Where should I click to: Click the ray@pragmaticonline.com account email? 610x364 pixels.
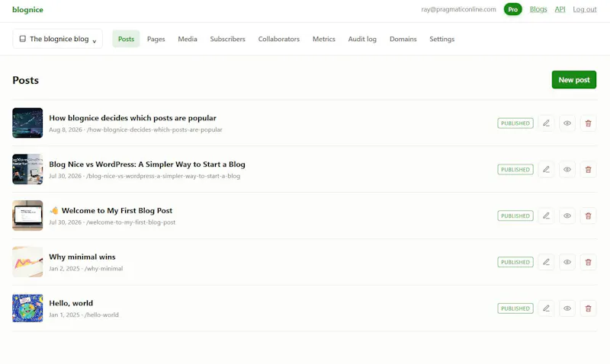458,9
